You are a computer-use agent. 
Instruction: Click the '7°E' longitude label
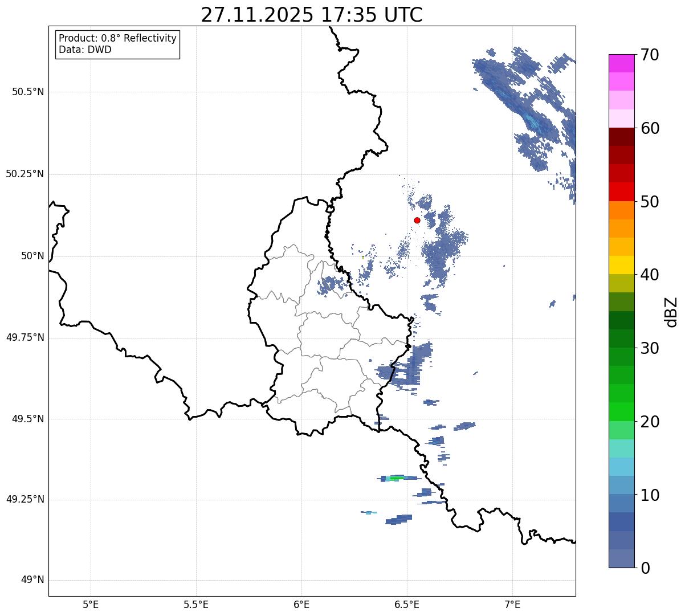pyautogui.click(x=513, y=604)
